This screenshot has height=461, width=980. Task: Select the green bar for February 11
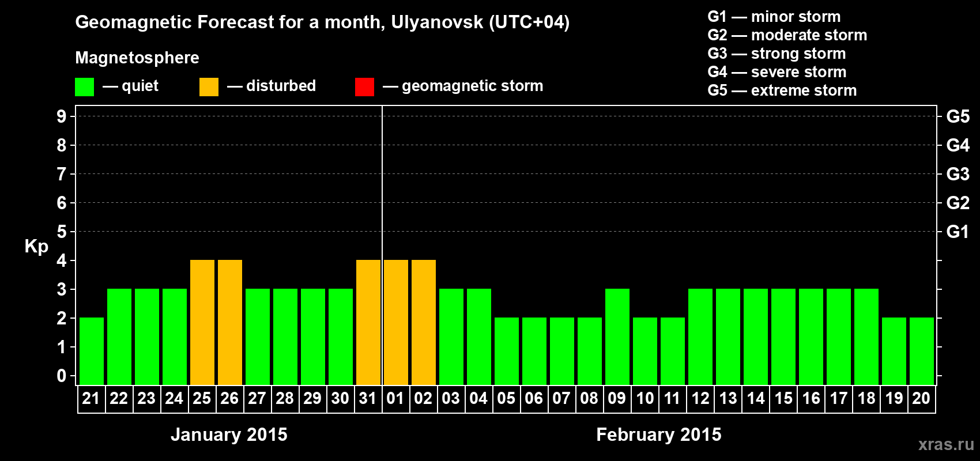pyautogui.click(x=673, y=351)
